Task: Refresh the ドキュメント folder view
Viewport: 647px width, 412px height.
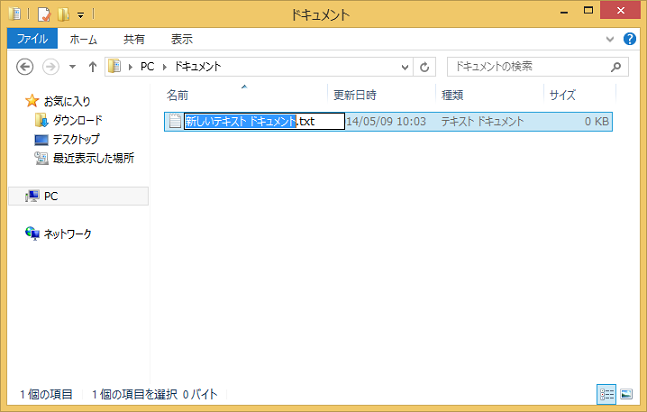Action: click(426, 67)
